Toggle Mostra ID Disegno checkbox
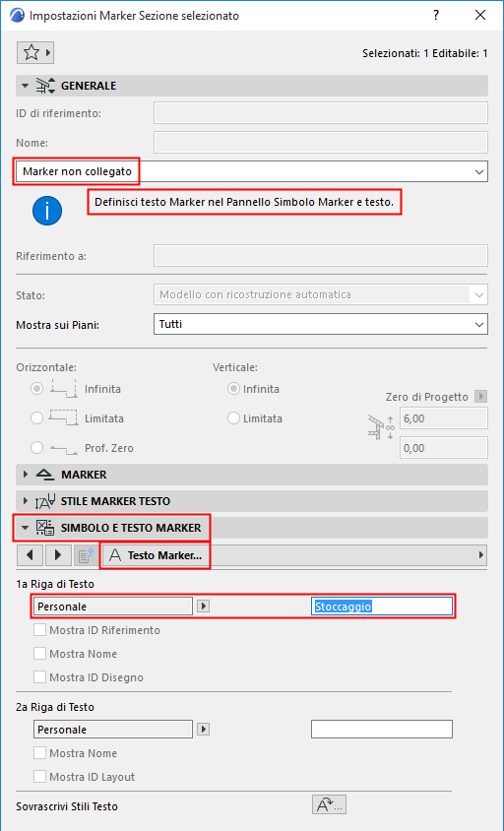Image resolution: width=504 pixels, height=831 pixels. (39, 677)
